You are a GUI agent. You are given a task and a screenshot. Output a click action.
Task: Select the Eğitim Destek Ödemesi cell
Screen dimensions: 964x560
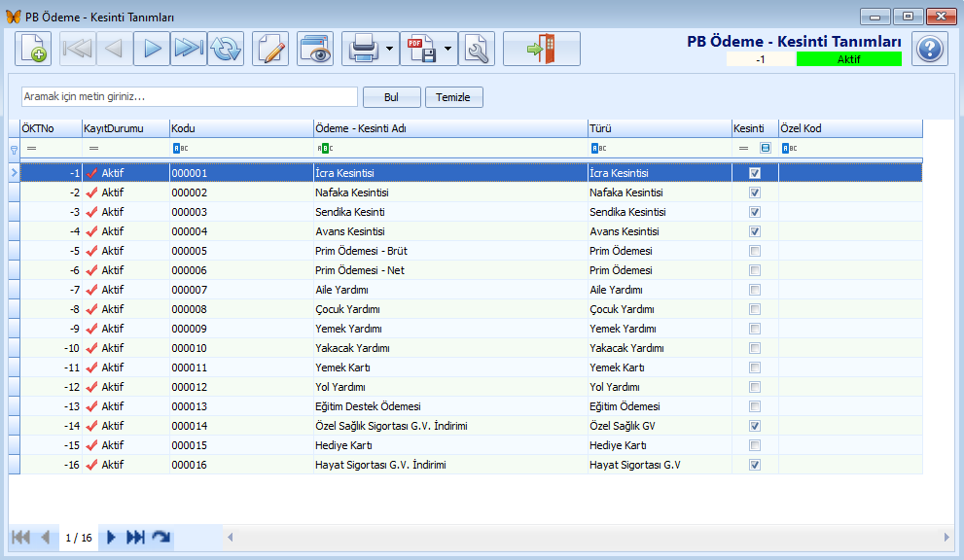click(450, 406)
